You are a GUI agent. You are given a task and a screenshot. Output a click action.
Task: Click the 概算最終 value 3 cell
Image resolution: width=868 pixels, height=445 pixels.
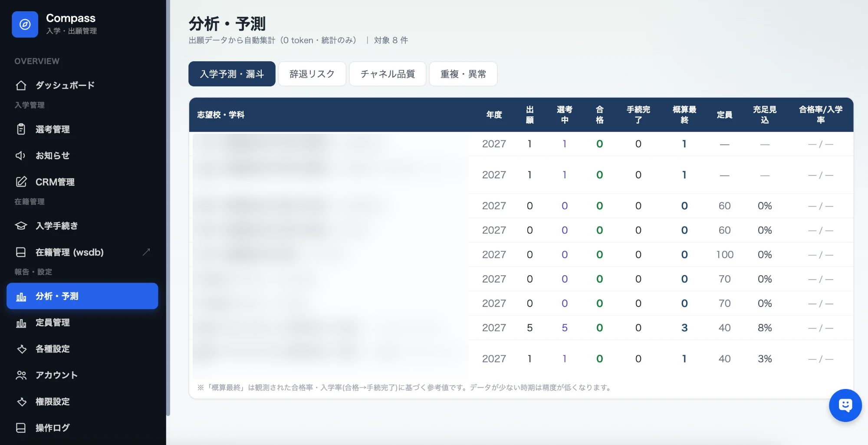click(x=684, y=328)
